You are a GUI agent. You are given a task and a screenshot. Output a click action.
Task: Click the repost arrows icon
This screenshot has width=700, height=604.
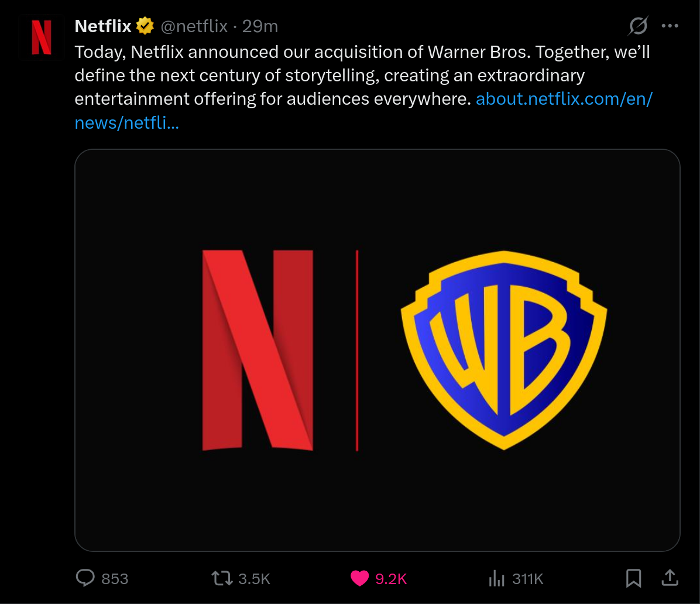tap(221, 579)
